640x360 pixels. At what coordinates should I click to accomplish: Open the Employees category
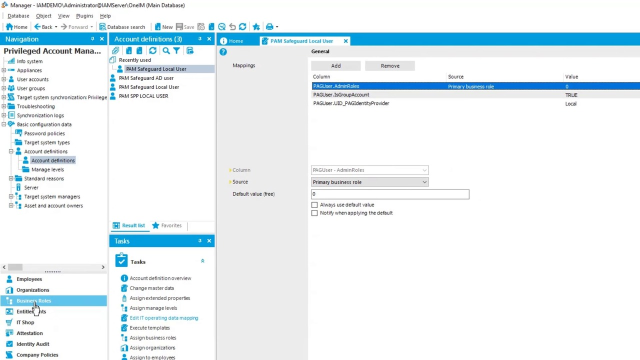point(53,279)
